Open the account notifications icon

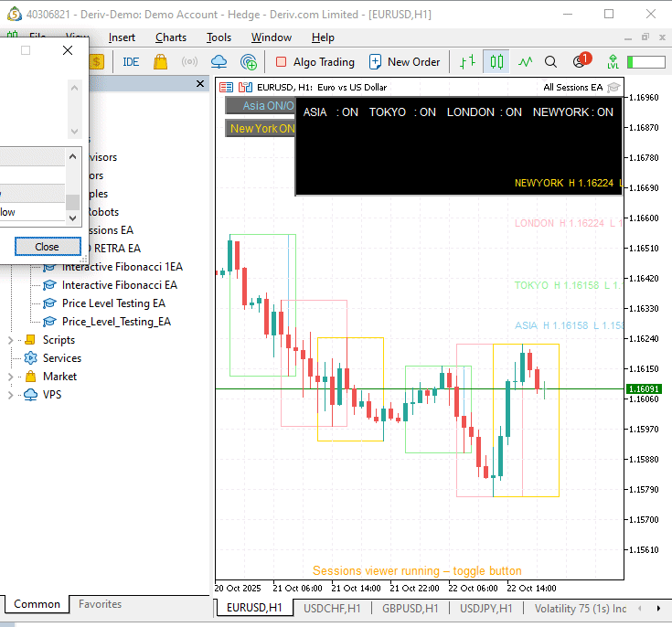[x=581, y=60]
